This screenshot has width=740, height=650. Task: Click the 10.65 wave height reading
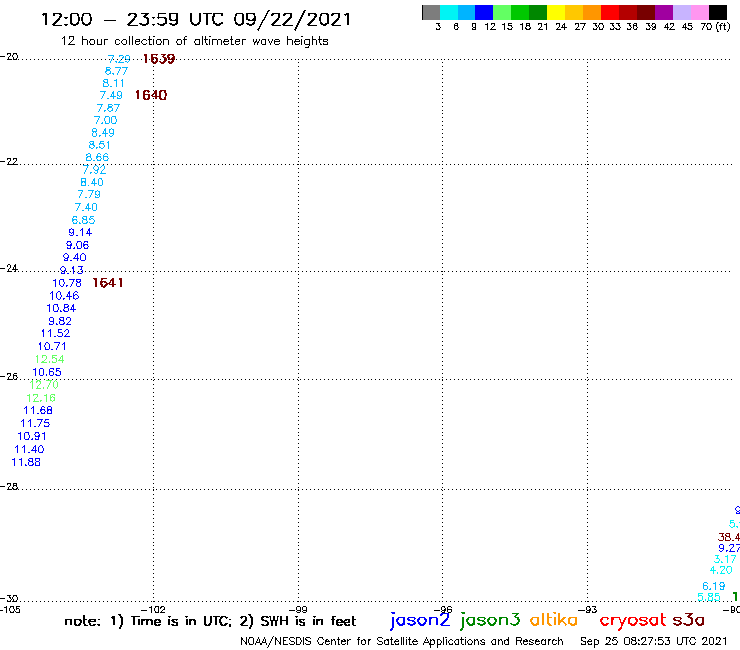(x=47, y=372)
